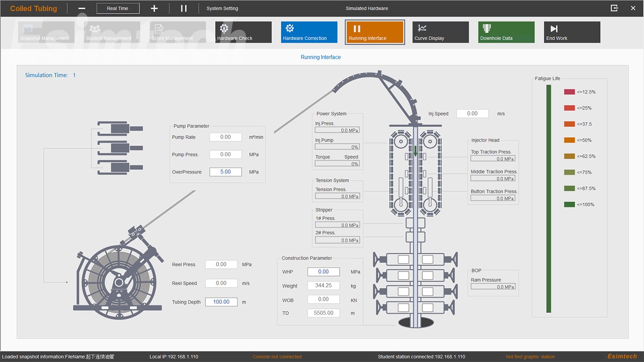Click the green Fatigue Life bar
The image size is (644, 362).
click(x=549, y=199)
